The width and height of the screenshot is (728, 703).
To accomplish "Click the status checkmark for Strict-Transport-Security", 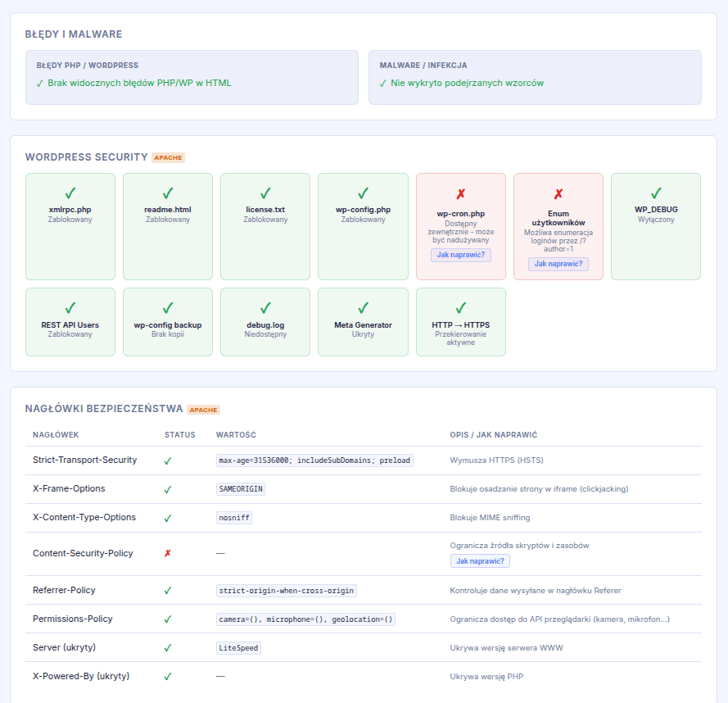I will coord(168,461).
